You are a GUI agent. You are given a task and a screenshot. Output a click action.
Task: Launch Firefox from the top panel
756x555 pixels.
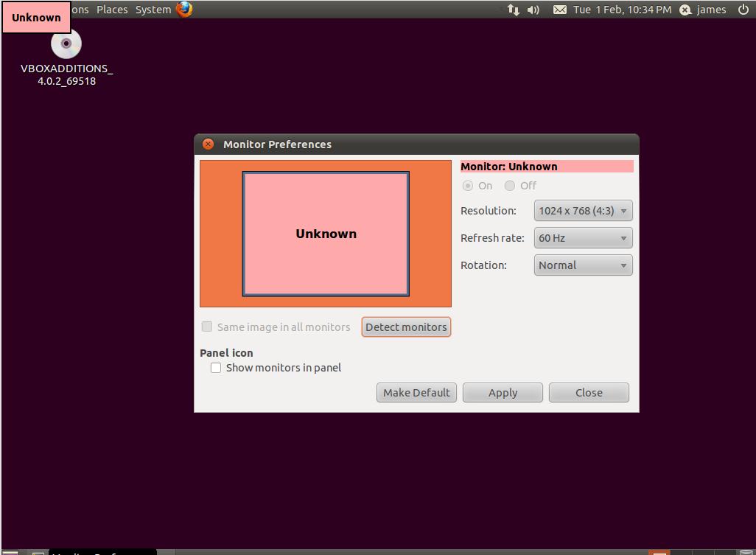pos(184,10)
